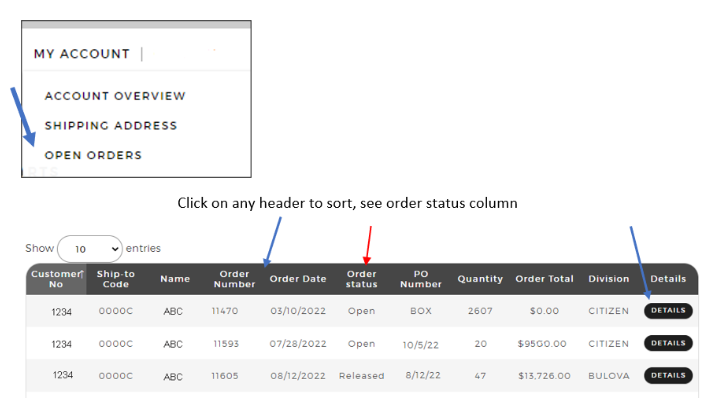The image size is (709, 407).
Task: Click CITIZEN division in the order 11593 row
Action: 609,344
